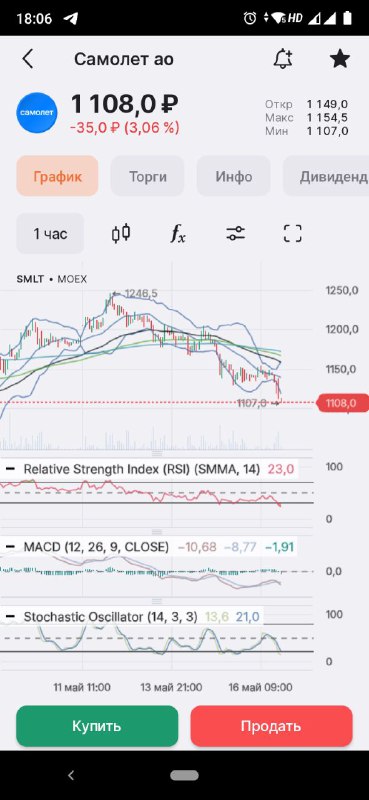The height and width of the screenshot is (800, 369).
Task: Collapse the Stochastic Oscillator panel
Action: 10,617
